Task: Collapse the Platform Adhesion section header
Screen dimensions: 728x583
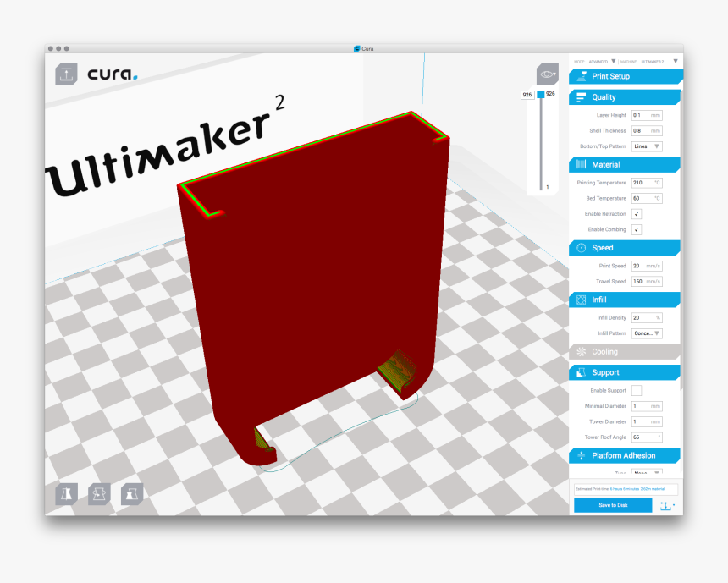Action: (625, 456)
